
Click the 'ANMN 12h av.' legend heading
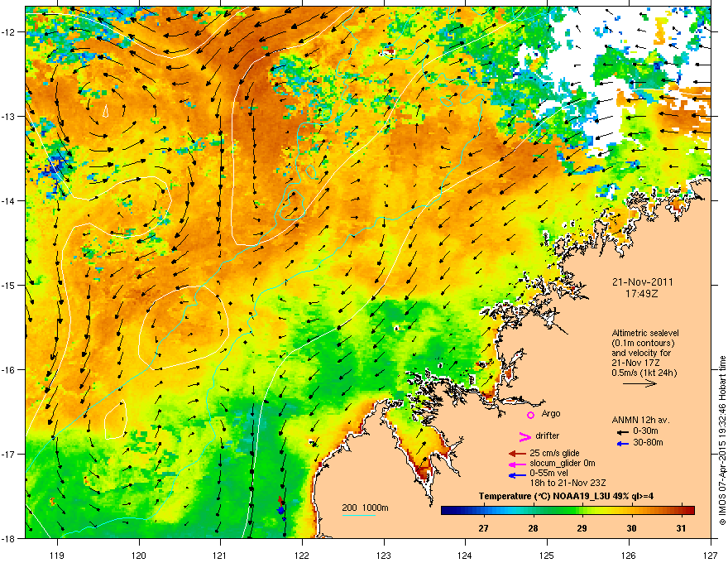(640, 420)
